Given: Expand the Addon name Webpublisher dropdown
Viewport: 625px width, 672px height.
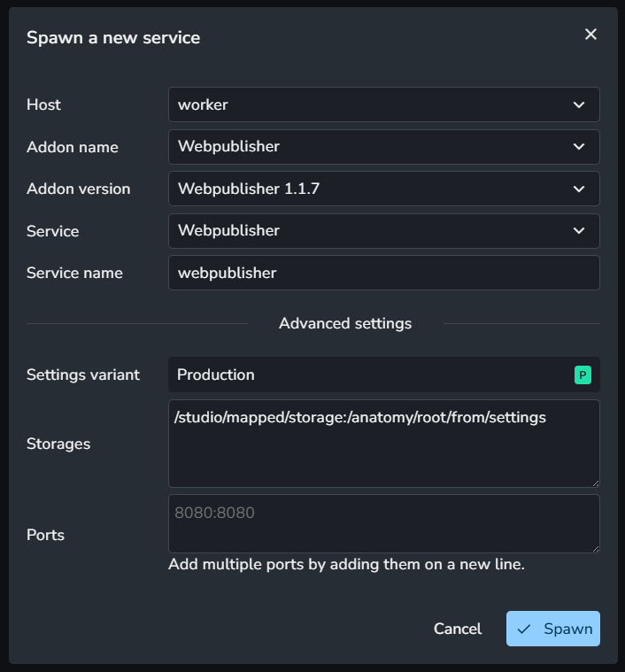Looking at the screenshot, I should pyautogui.click(x=372, y=147).
